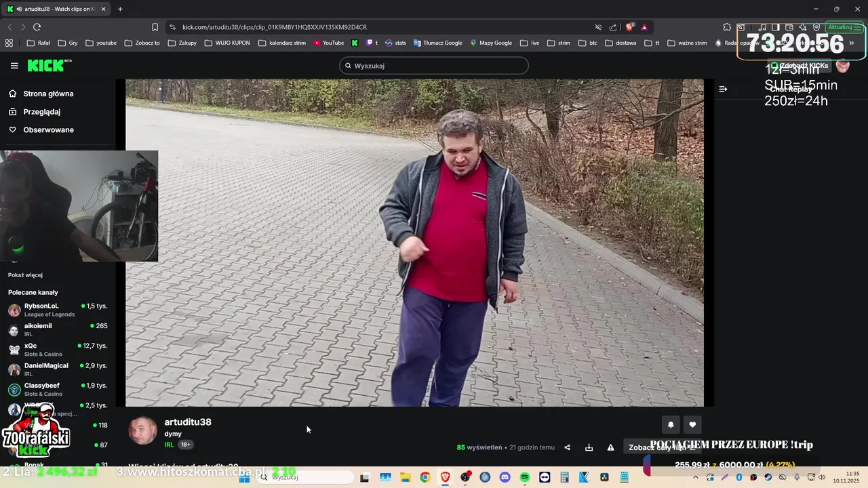Expand the Pokaż więcej link
This screenshot has width=868, height=488.
click(25, 275)
